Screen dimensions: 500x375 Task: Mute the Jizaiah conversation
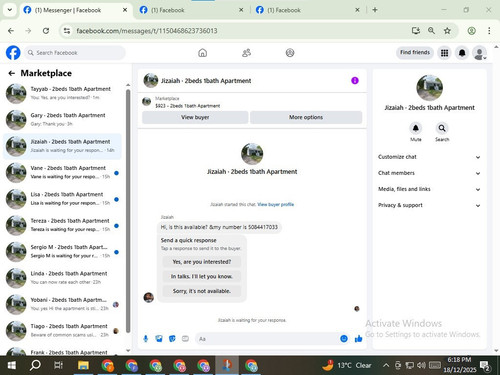coord(416,128)
